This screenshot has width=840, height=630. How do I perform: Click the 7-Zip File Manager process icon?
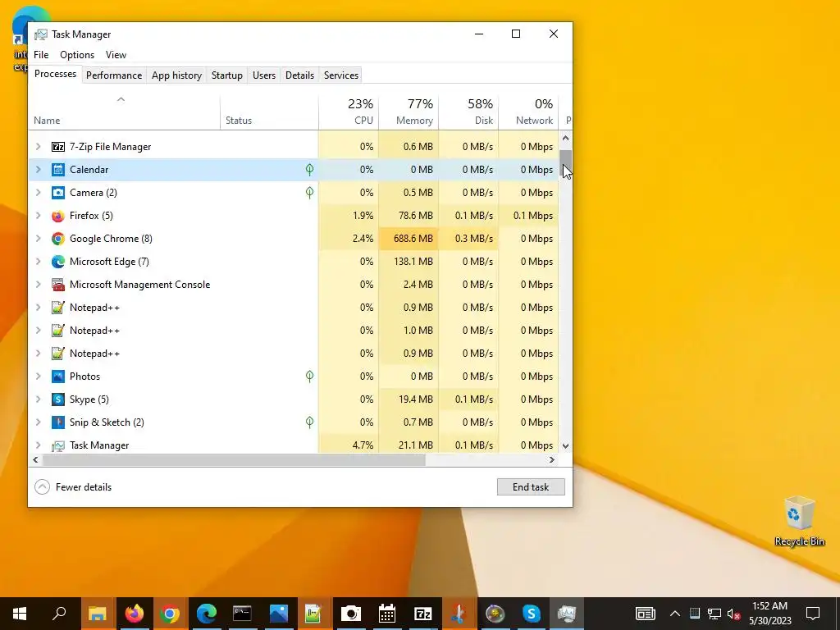58,147
